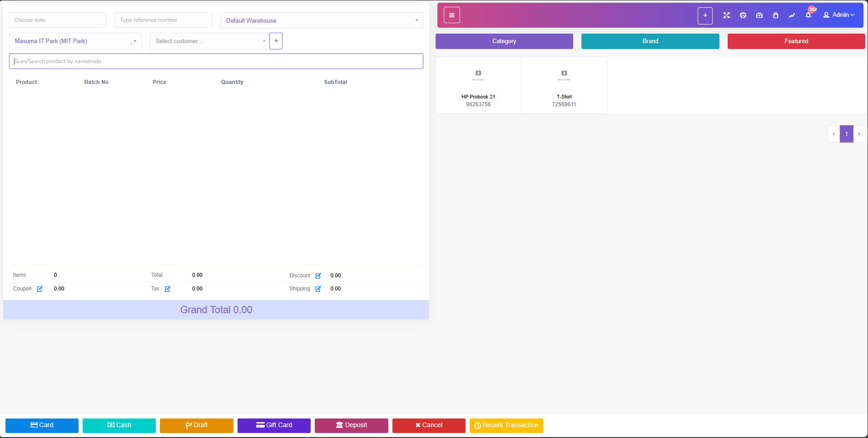Expand the Default Warehouse dropdown
Screen dimensions: 868x438
(321, 20)
